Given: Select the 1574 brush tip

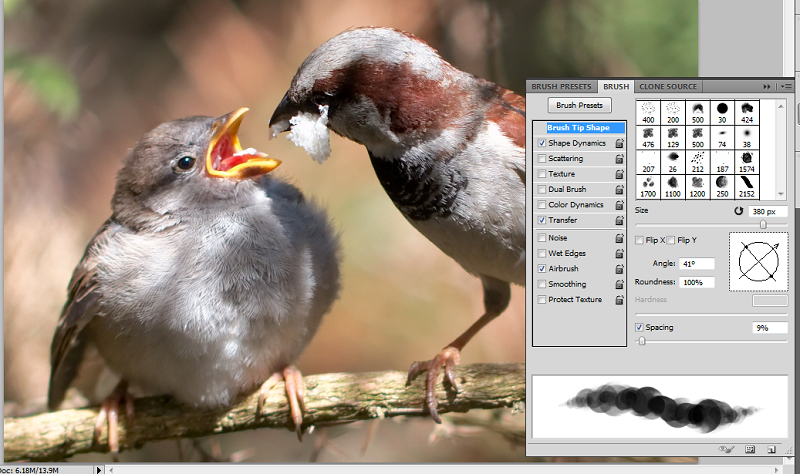Looking at the screenshot, I should point(747,162).
